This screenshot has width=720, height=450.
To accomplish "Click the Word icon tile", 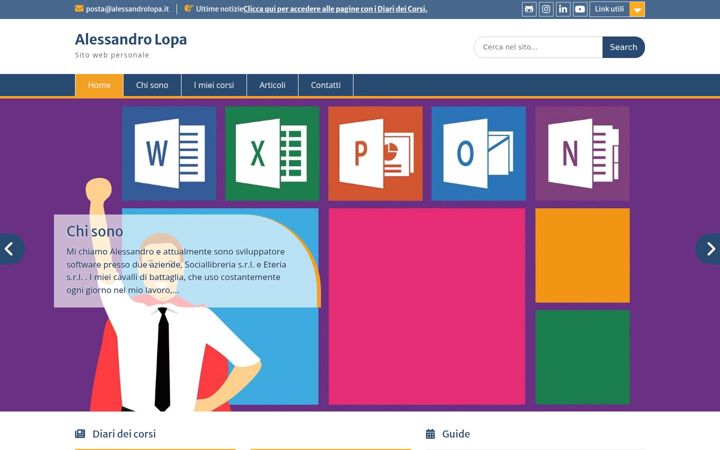I will coord(169,153).
